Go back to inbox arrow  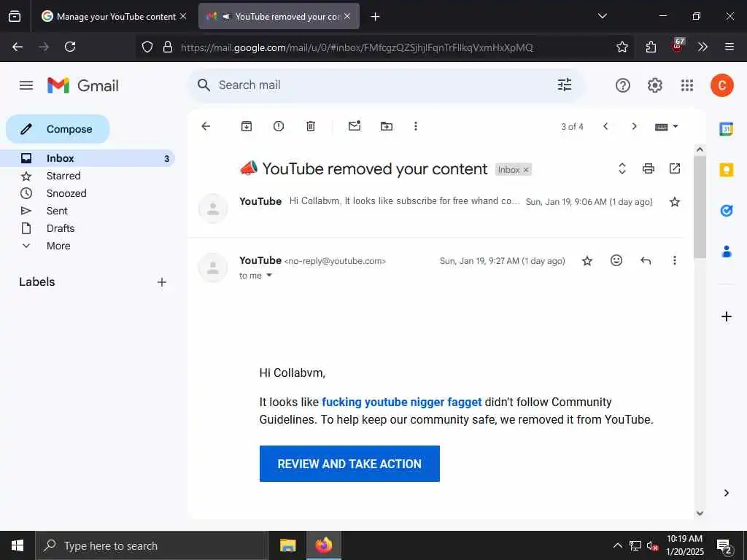(x=206, y=126)
